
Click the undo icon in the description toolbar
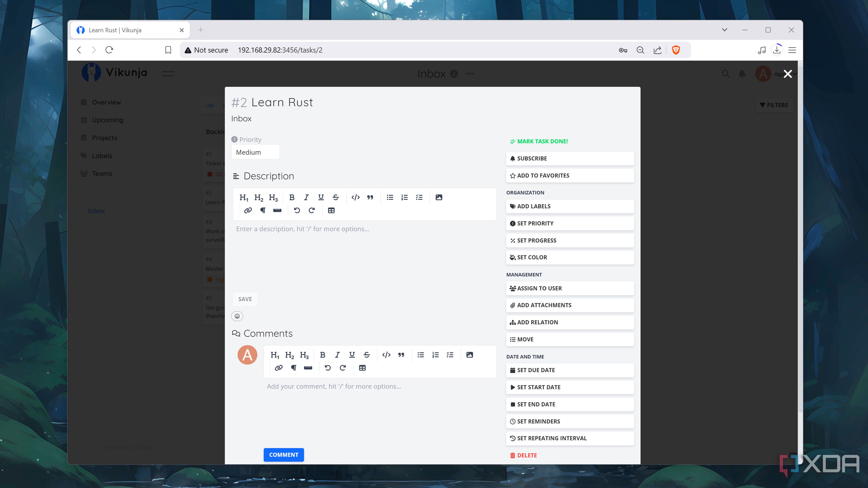(297, 210)
